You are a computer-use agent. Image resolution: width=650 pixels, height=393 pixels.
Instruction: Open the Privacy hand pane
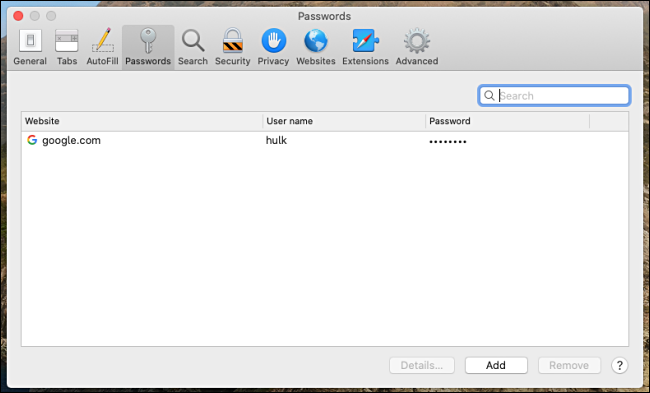(x=273, y=47)
